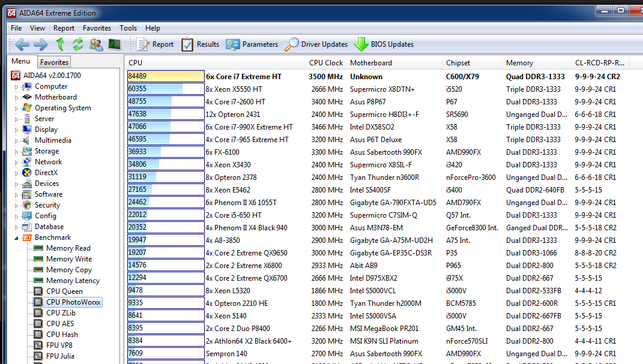The width and height of the screenshot is (643, 364).
Task: Select the Security shield icon
Action: pos(27,204)
